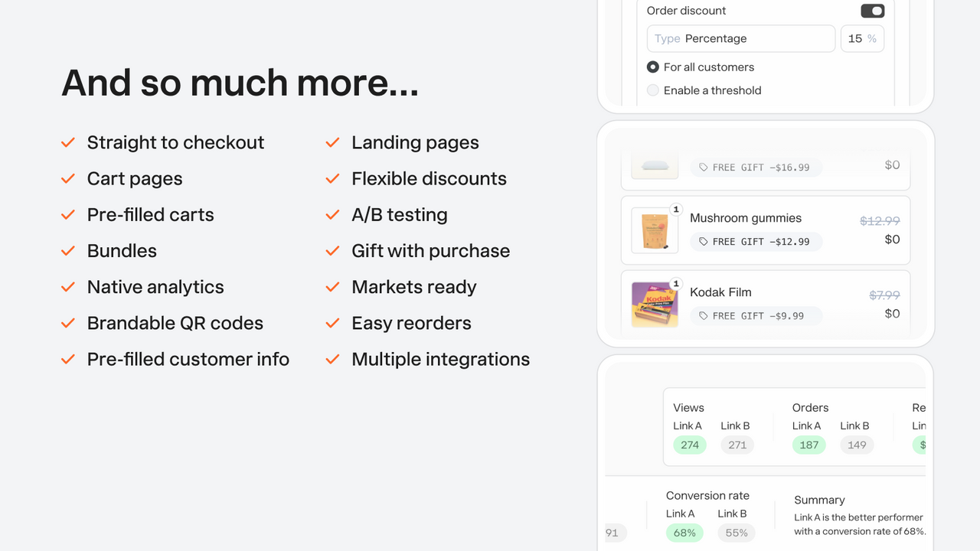Viewport: 980px width, 551px height.
Task: Click the checkmark icon beside Brandable QR codes
Action: click(x=68, y=323)
